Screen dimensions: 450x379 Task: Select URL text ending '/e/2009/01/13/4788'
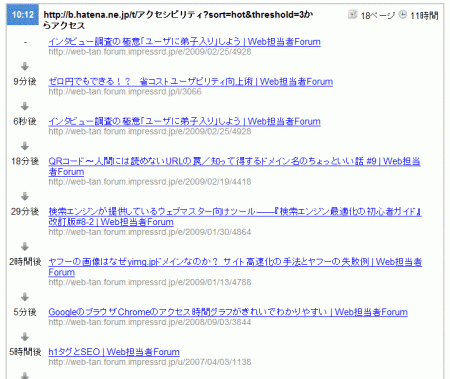(x=150, y=282)
